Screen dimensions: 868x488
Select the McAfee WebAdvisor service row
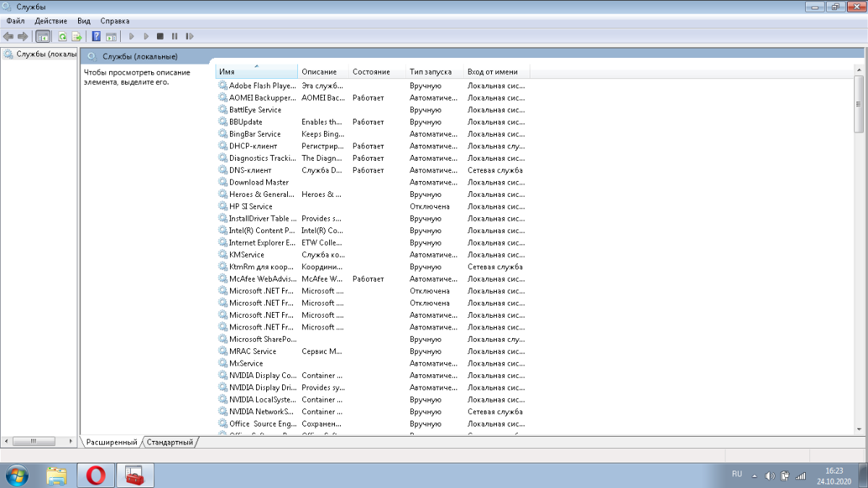tap(262, 279)
